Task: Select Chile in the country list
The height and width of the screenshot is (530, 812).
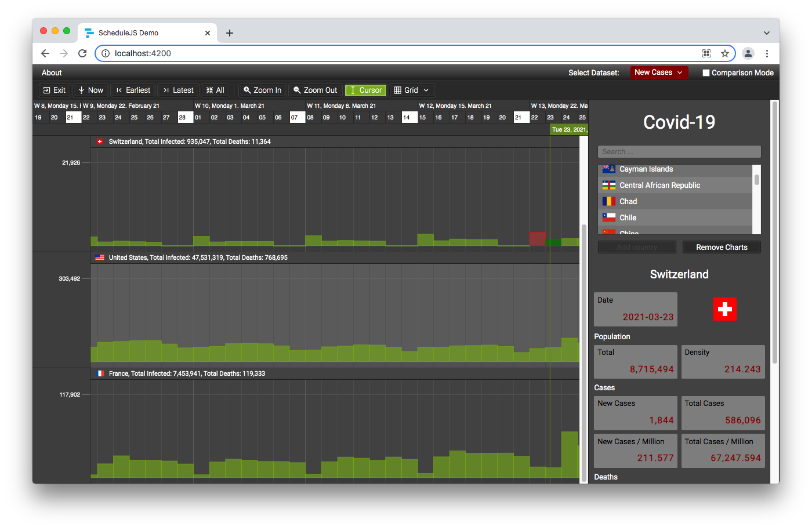Action: [675, 217]
